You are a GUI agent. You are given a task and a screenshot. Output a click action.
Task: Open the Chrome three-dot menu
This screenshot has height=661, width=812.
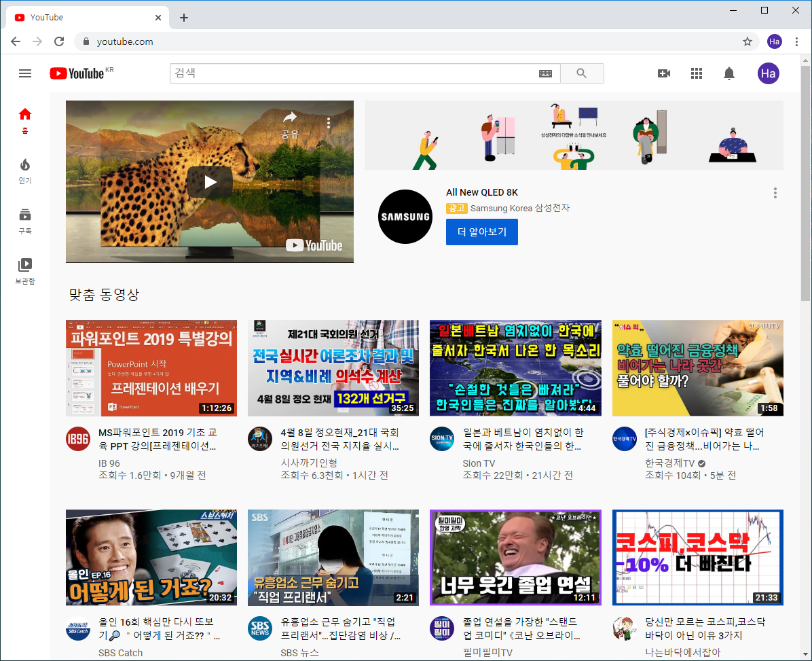coord(796,41)
